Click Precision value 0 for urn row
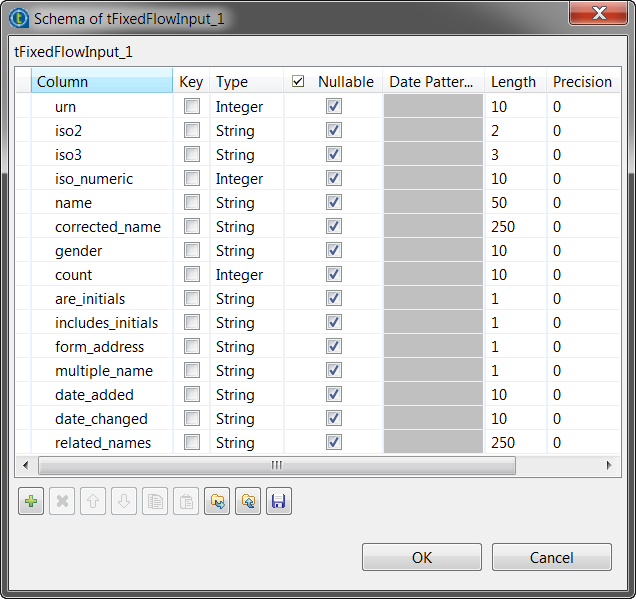Screen dimensions: 636x599 [x=583, y=107]
